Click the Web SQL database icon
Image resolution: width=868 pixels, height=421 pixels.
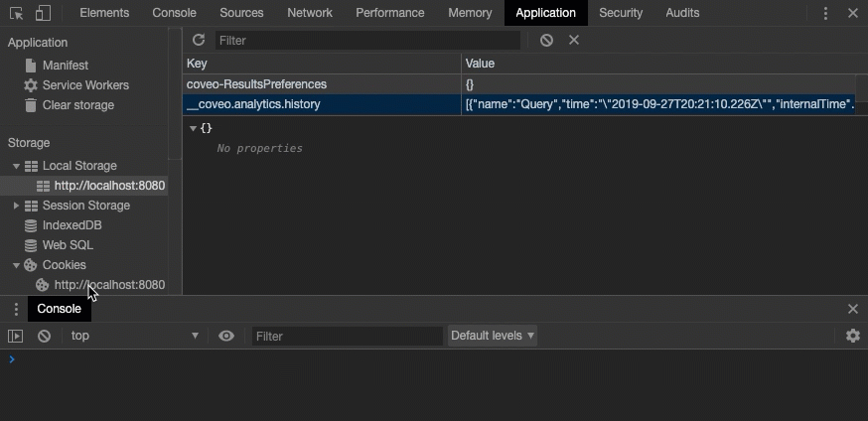(x=31, y=245)
